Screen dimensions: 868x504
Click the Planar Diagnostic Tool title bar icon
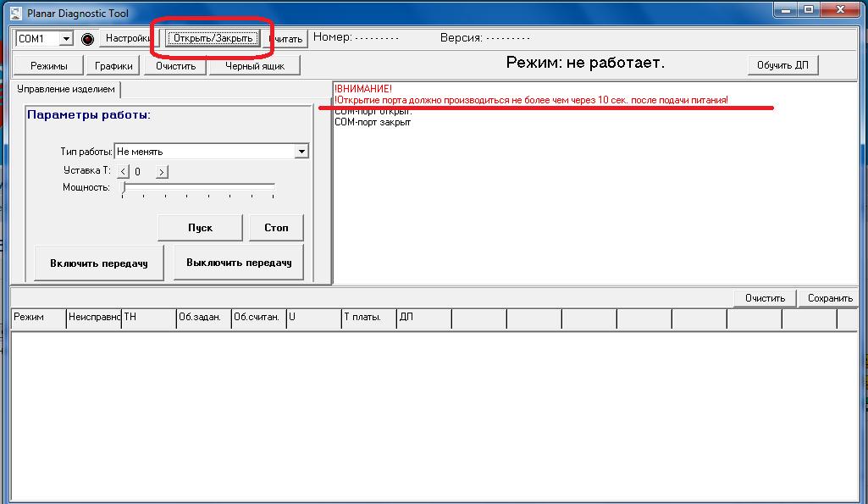[16, 14]
